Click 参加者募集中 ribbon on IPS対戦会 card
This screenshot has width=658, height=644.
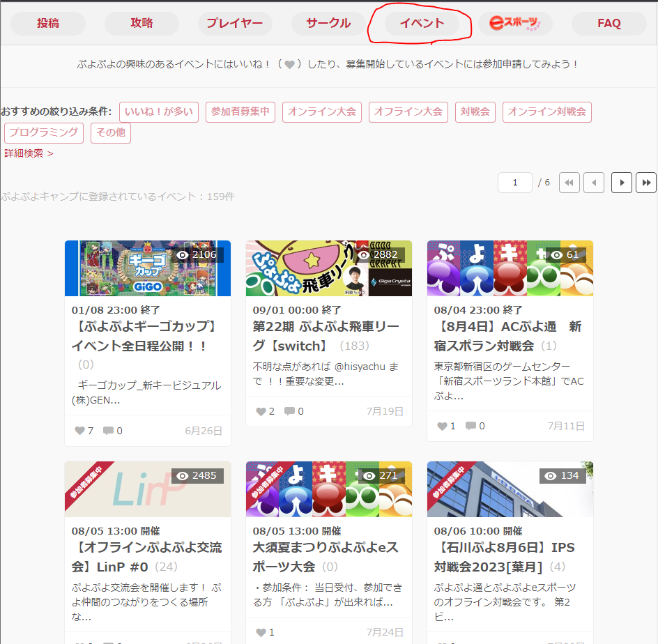[x=449, y=482]
